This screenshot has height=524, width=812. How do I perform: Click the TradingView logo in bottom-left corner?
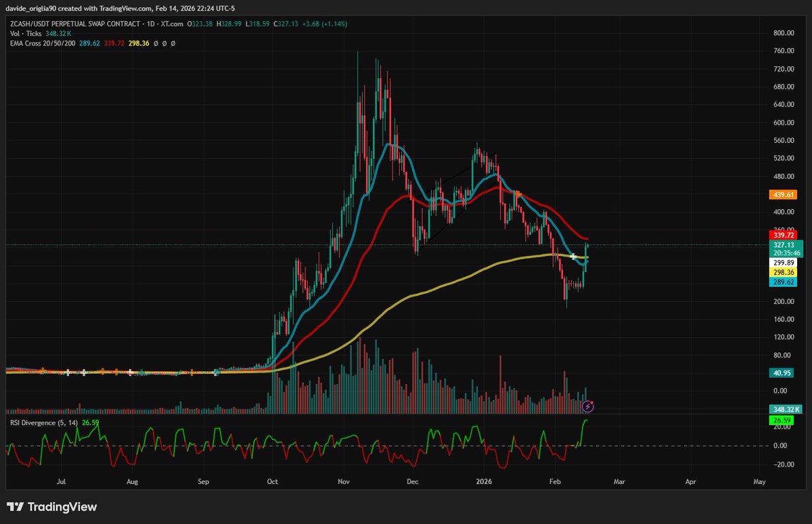(15, 506)
